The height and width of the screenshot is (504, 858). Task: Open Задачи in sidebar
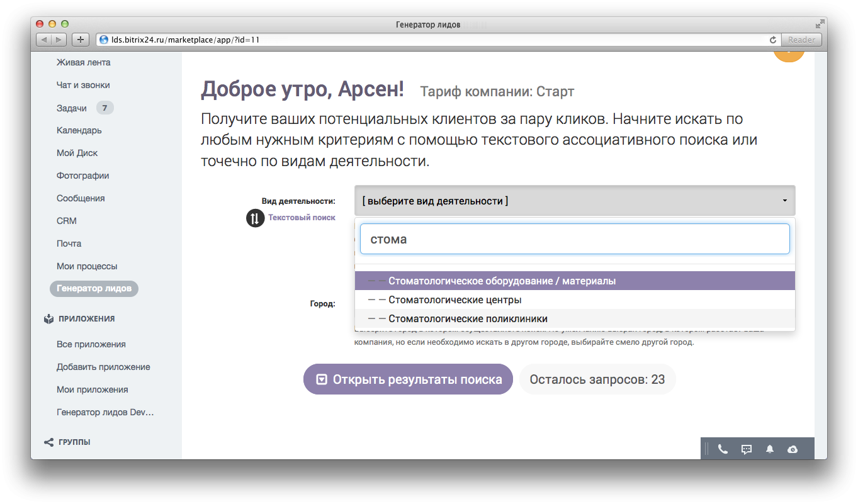pos(72,108)
